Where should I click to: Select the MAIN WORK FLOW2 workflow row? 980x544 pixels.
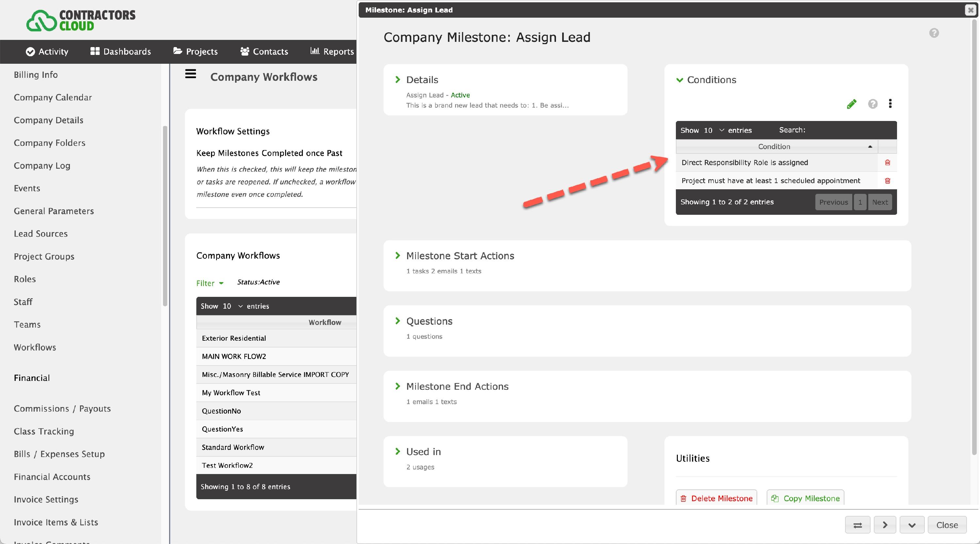coord(276,356)
